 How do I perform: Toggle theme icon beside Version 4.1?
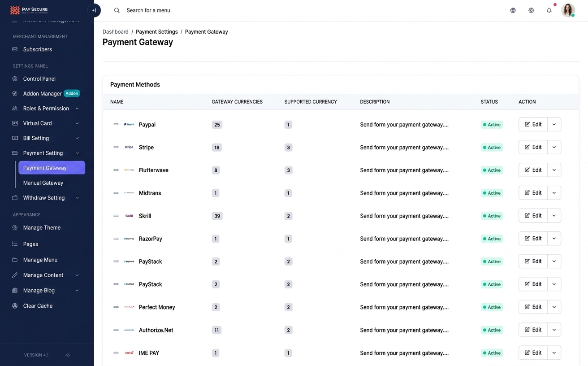(68, 355)
